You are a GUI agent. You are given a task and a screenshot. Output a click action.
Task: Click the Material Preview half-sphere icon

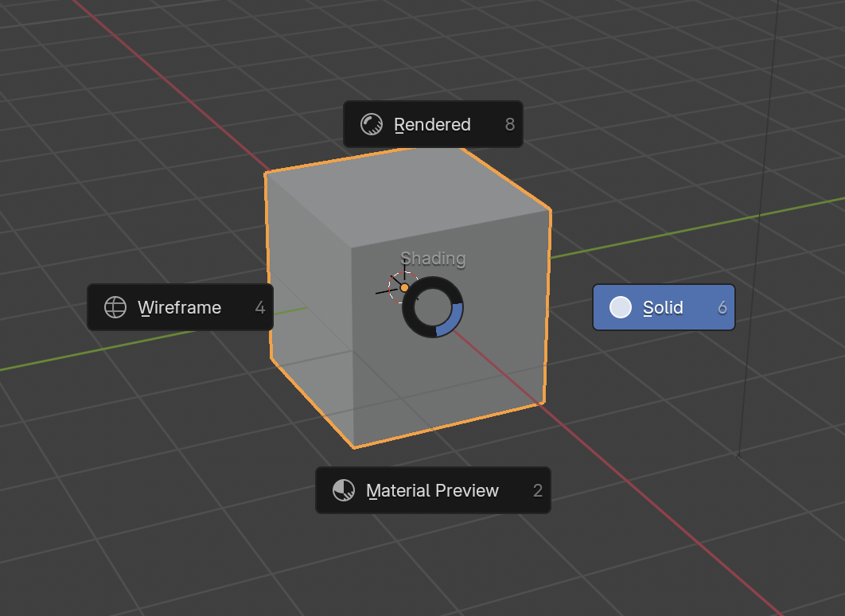click(x=343, y=490)
